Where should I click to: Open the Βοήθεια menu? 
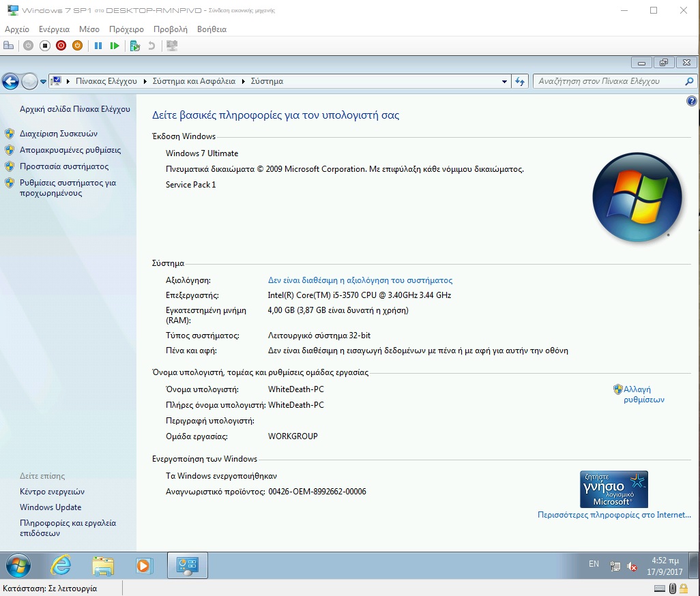point(212,29)
